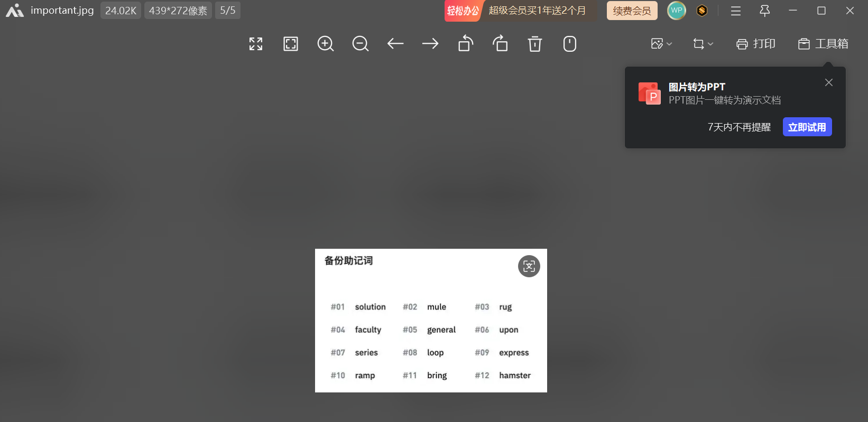
Task: Rotate the image clockwise
Action: [500, 44]
